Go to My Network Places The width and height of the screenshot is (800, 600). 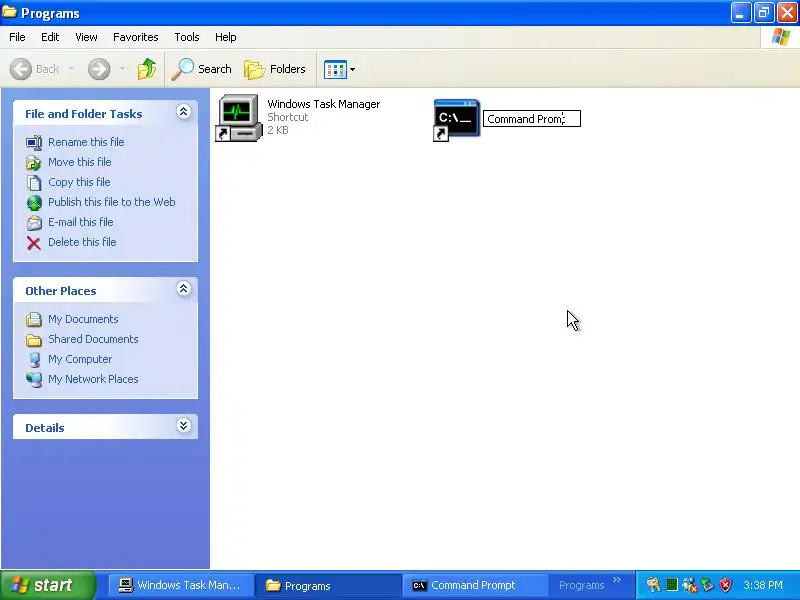[x=93, y=379]
